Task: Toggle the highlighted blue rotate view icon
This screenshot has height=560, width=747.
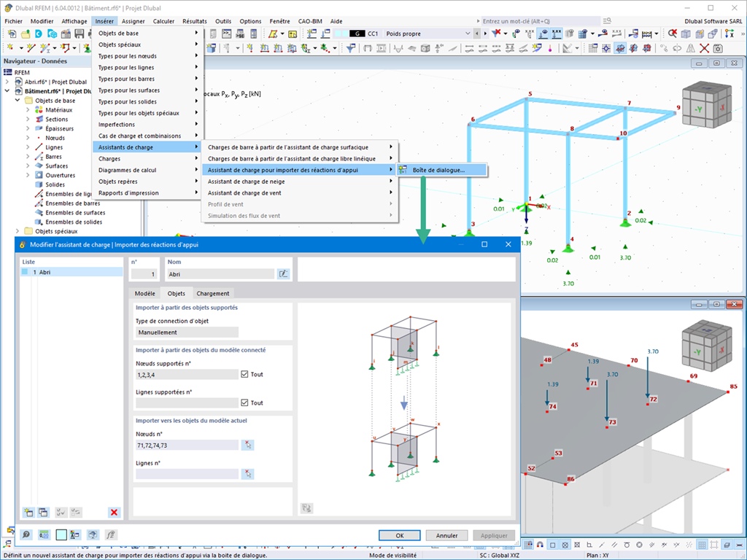Action: coord(620,48)
